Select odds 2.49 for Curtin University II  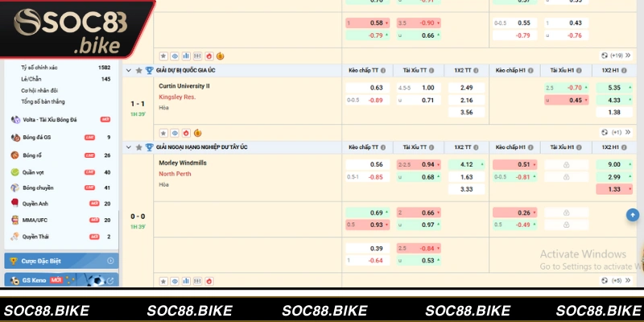click(466, 87)
